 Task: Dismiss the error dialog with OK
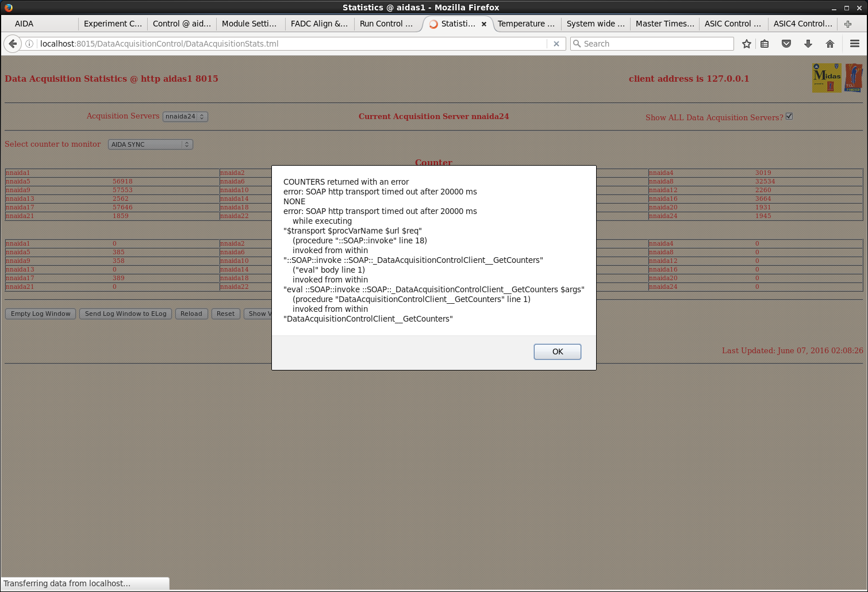point(558,352)
